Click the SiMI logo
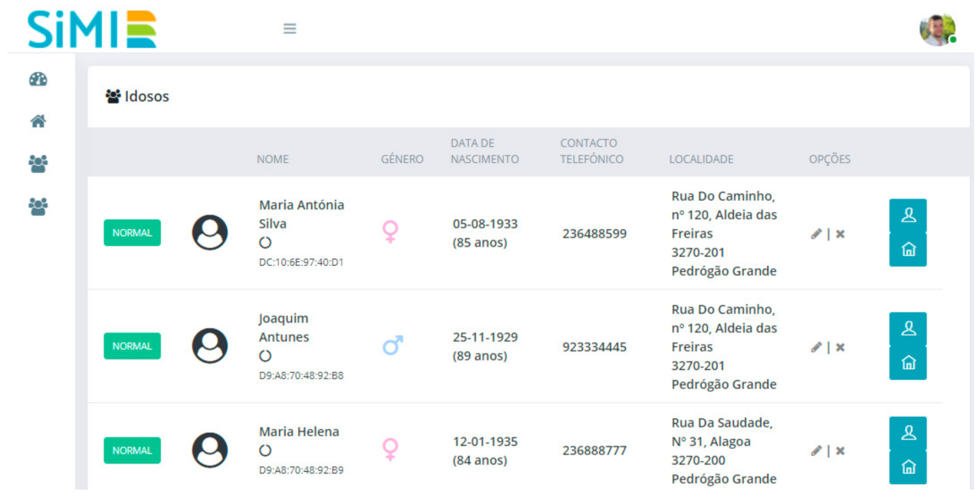980x501 pixels. (92, 29)
